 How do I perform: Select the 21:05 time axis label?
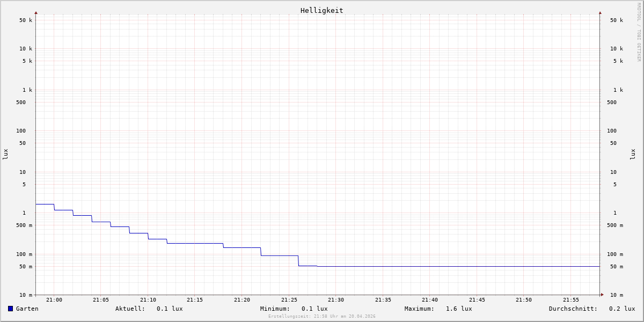101,300
